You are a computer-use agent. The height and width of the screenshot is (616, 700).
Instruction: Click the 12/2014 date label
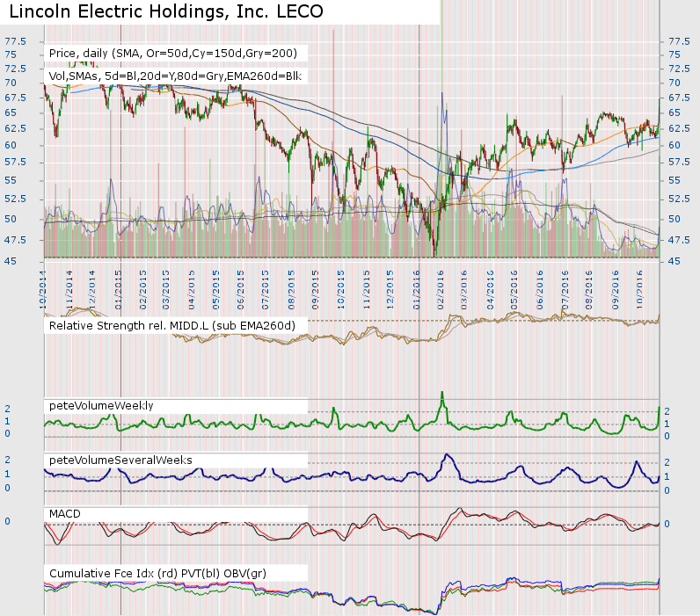pos(92,289)
